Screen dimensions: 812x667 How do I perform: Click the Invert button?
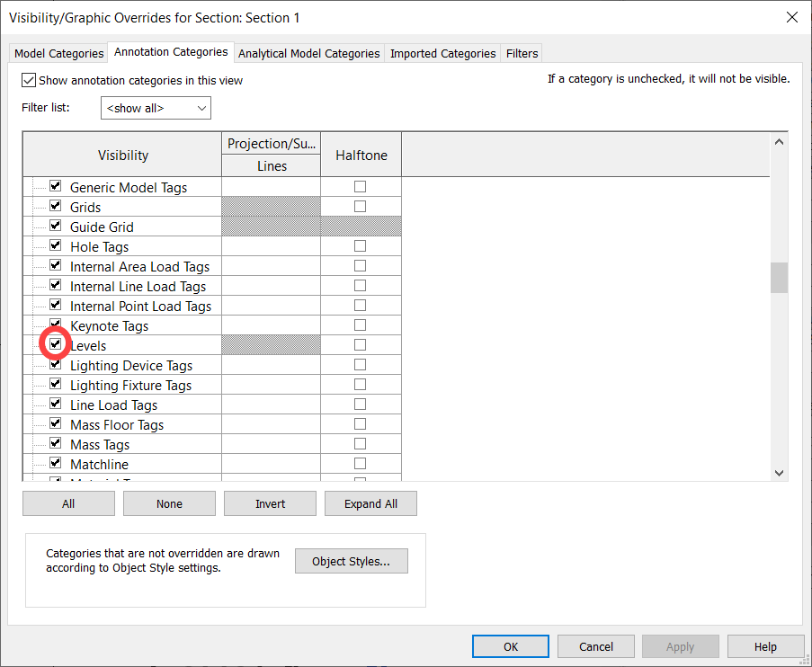point(270,503)
